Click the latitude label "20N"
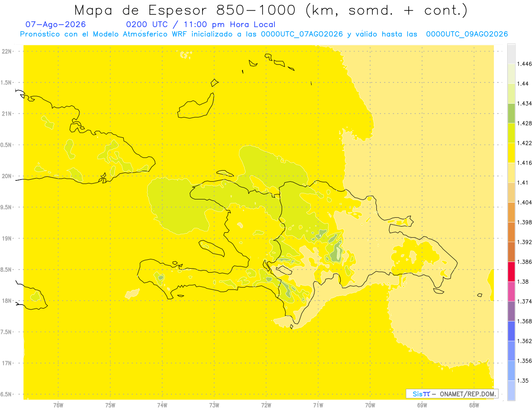 coord(7,176)
